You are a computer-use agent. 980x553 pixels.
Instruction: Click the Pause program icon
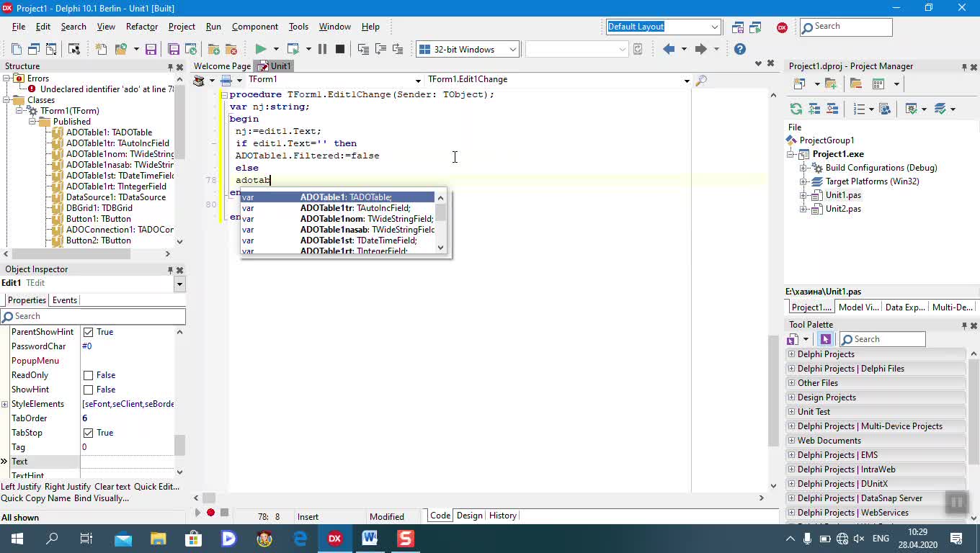(x=322, y=49)
